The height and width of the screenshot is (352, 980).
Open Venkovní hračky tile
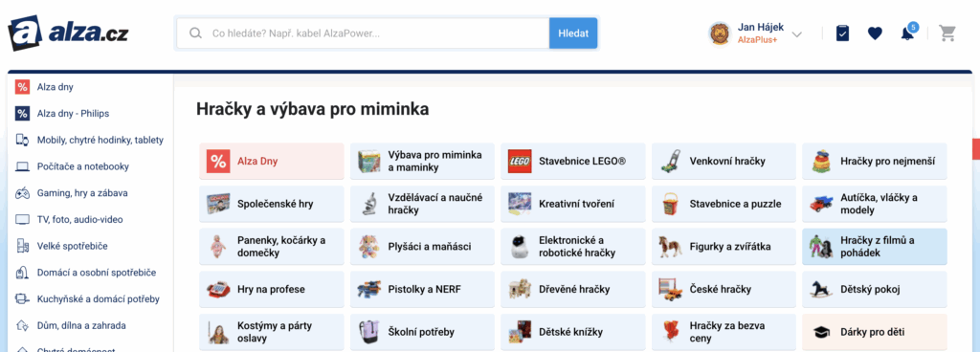(x=724, y=161)
